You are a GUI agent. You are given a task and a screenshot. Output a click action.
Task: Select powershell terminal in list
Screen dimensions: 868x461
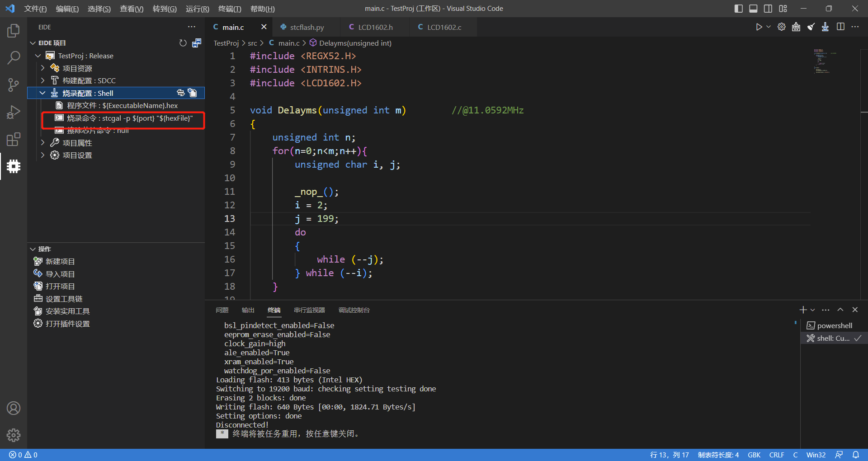[x=834, y=325]
